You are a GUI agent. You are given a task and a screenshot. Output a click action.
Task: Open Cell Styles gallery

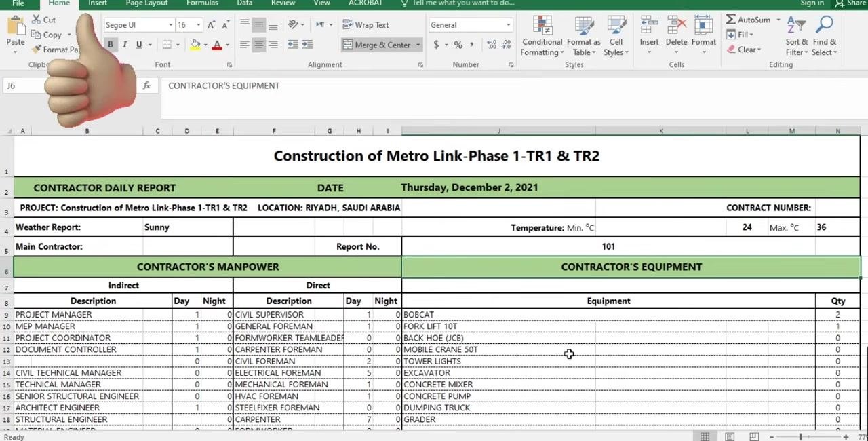click(x=616, y=36)
